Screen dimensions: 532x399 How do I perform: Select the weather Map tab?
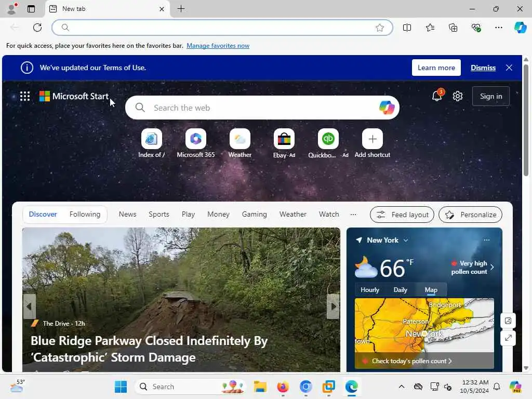coord(431,290)
